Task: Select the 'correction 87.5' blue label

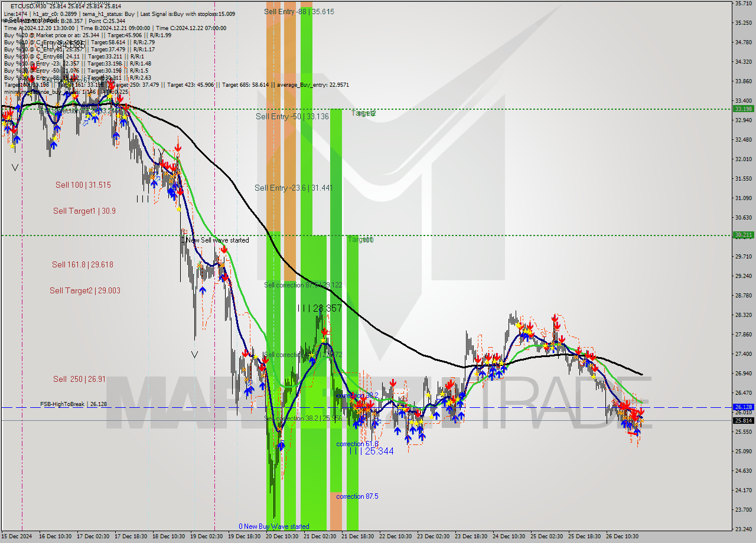Action: [357, 496]
